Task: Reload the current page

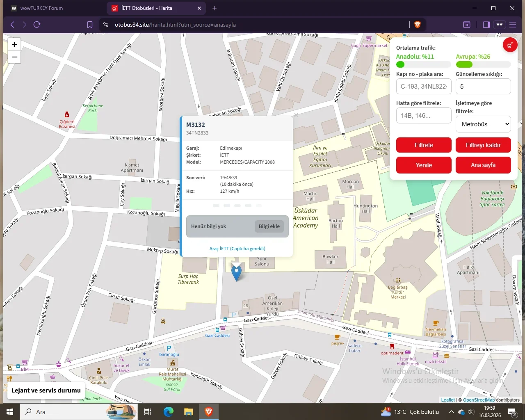Action: coord(37,25)
